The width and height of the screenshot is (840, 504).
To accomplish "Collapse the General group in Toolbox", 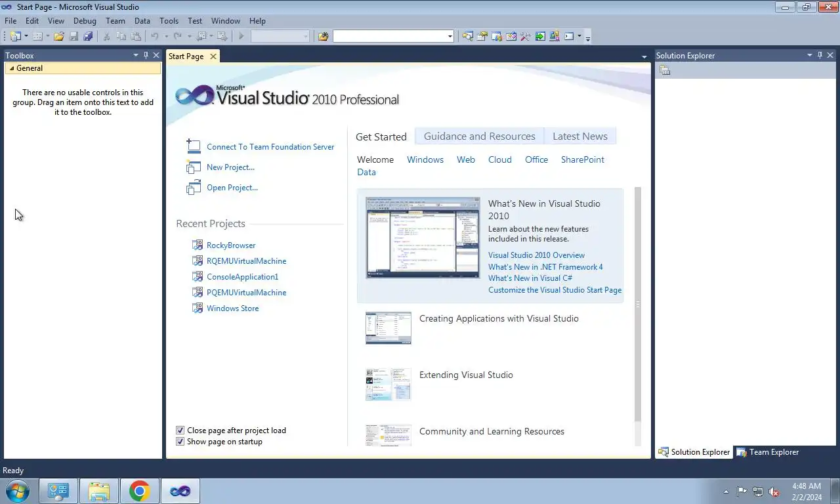I will pos(12,68).
